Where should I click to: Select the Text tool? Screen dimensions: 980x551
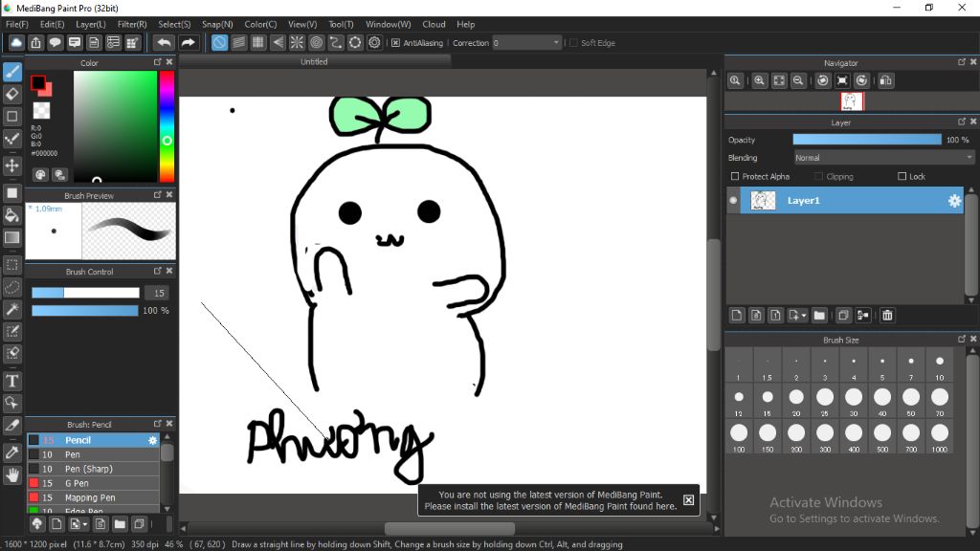pos(11,381)
